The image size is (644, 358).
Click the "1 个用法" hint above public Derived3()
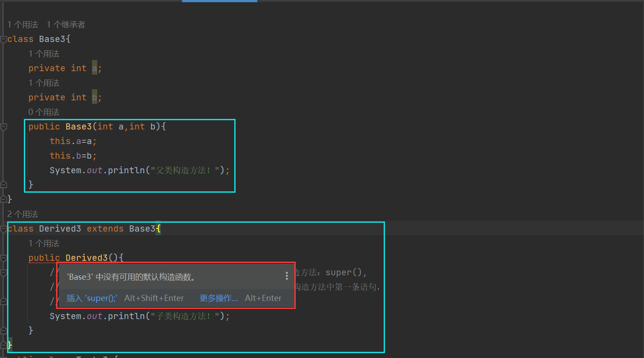44,244
